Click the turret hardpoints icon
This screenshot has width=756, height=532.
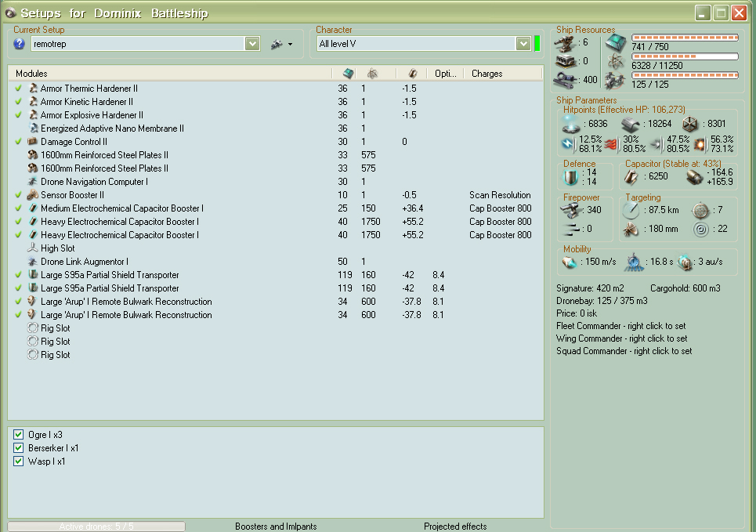(564, 43)
